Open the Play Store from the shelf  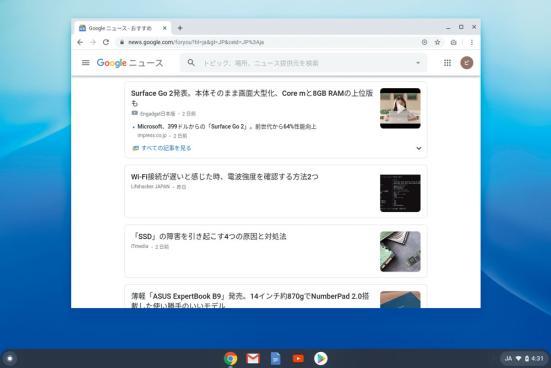(x=320, y=359)
